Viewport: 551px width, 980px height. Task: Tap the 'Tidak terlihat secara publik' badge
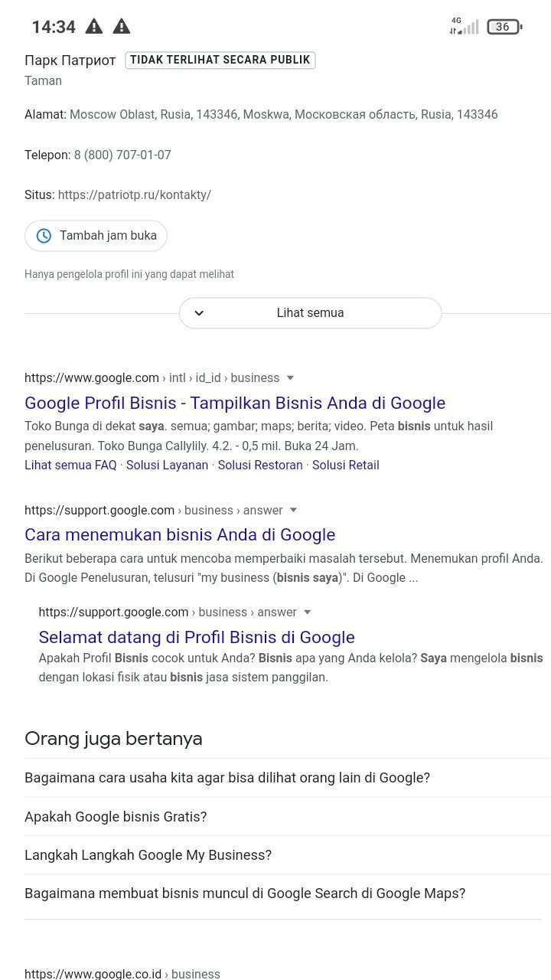click(x=220, y=60)
